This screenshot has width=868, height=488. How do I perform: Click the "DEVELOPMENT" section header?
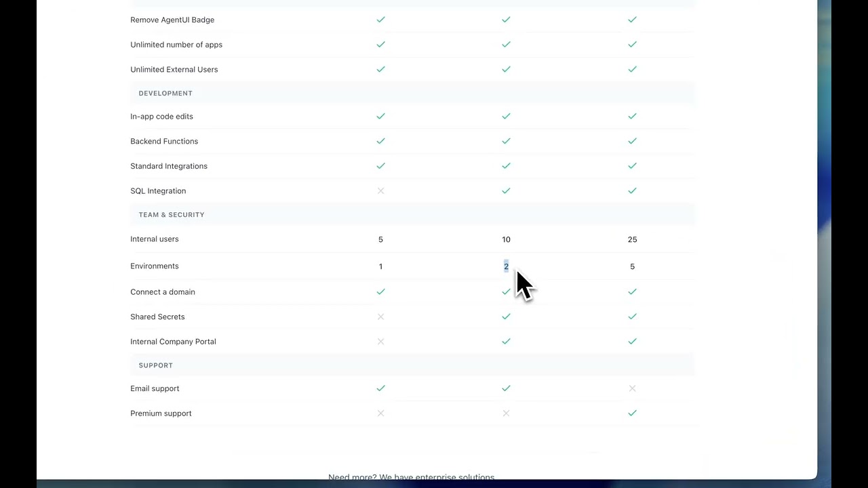[x=165, y=94]
